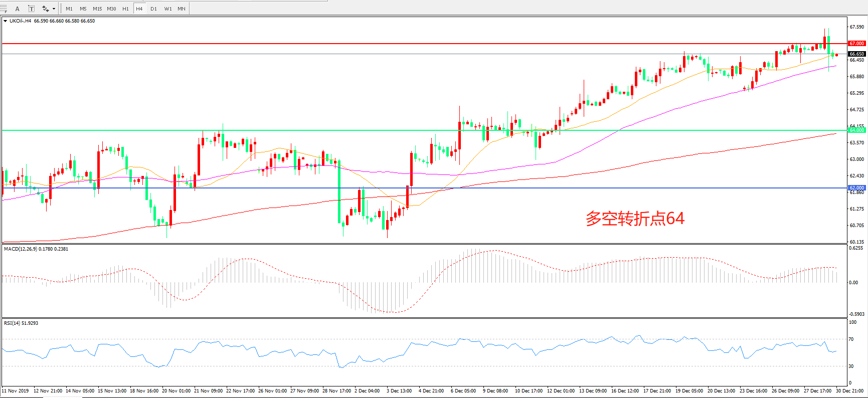The image size is (868, 398).
Task: Switch to M15 timeframe
Action: tap(97, 9)
